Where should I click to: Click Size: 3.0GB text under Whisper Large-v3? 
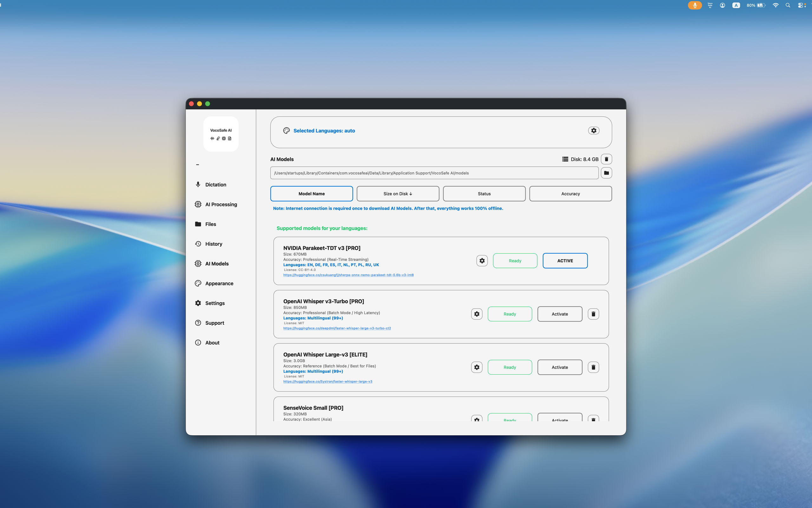(x=294, y=360)
